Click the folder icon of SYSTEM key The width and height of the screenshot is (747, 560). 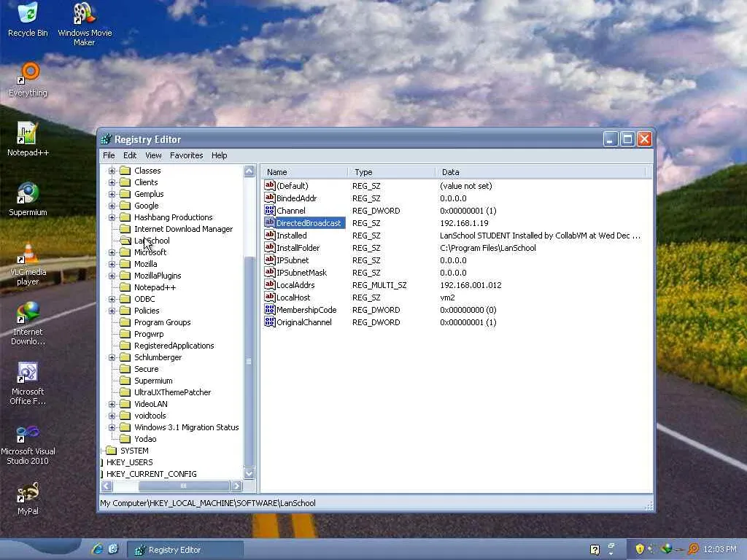111,451
